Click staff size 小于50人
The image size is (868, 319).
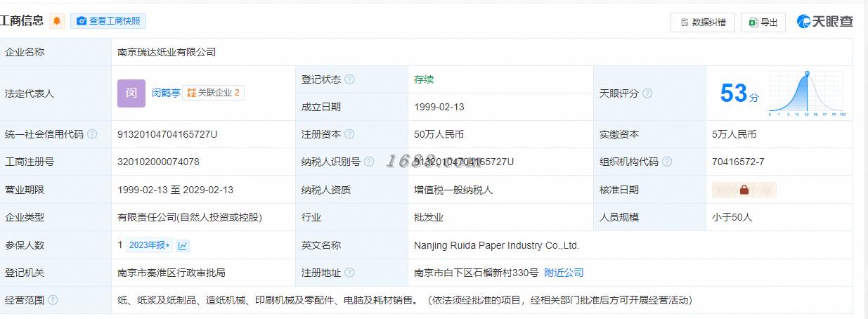coord(732,217)
